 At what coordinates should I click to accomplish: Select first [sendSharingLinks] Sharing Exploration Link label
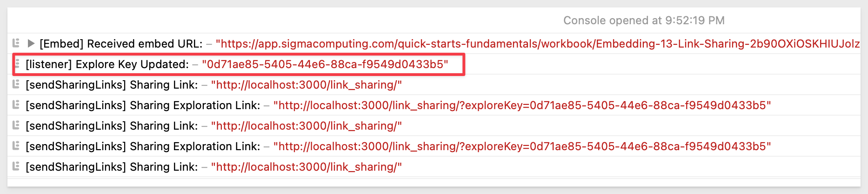tap(143, 105)
